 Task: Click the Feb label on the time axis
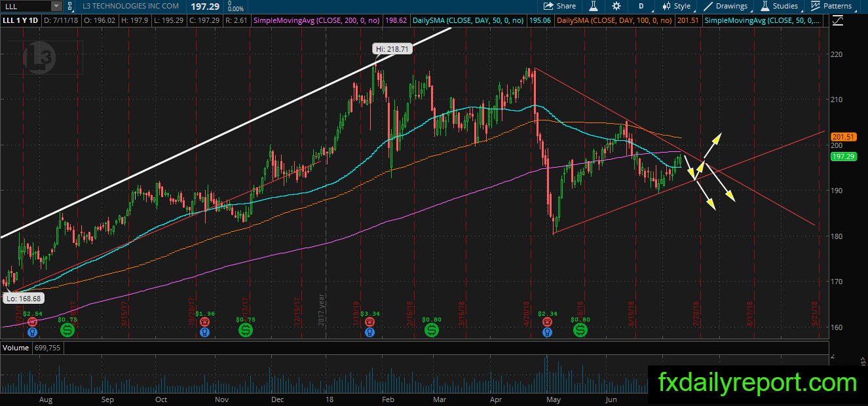tap(388, 399)
